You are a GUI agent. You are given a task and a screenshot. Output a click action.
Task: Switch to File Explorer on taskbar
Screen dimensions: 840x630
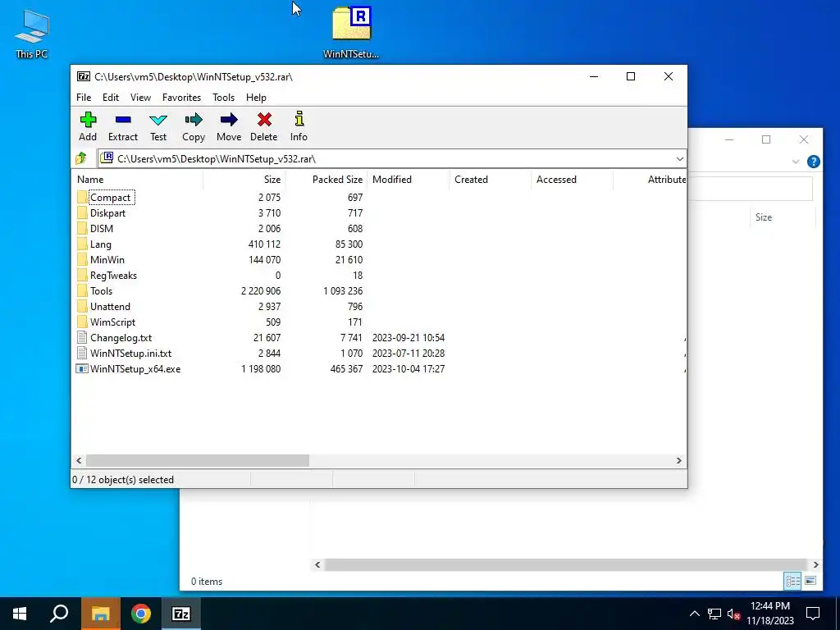[x=101, y=614]
